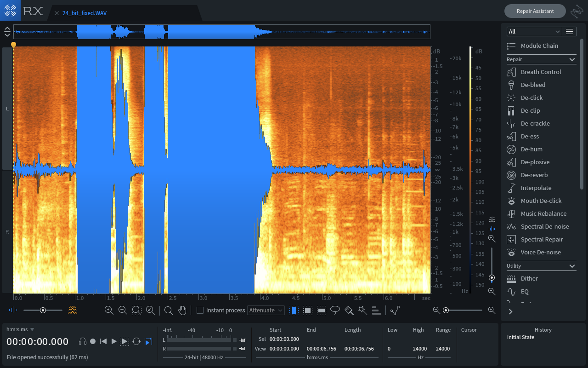588x368 pixels.
Task: Toggle the left channel L selector
Action: pos(7,109)
